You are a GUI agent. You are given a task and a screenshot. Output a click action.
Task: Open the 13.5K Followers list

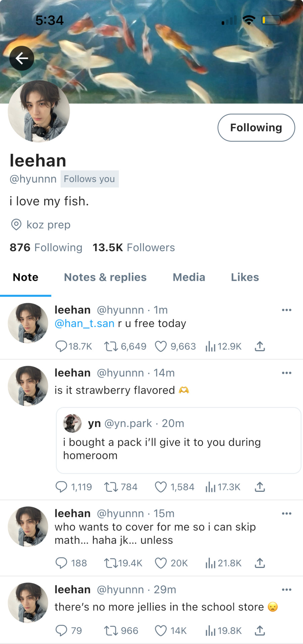pos(134,248)
